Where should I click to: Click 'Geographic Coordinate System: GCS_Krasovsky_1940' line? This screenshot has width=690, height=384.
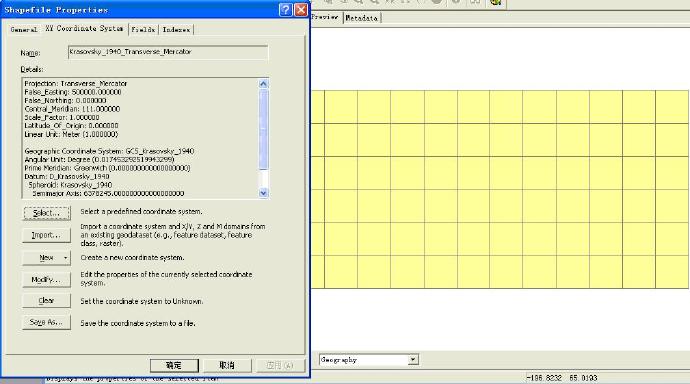(x=109, y=151)
